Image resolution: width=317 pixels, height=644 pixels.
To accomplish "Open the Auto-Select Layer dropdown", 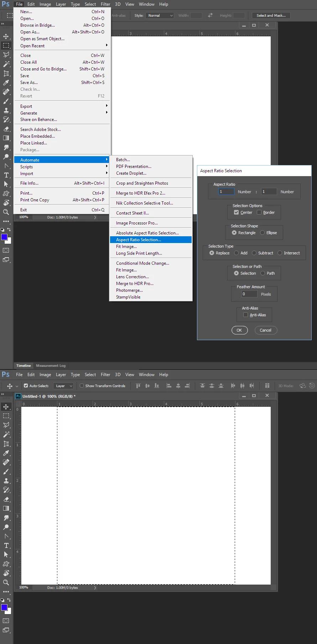I will coord(63,386).
